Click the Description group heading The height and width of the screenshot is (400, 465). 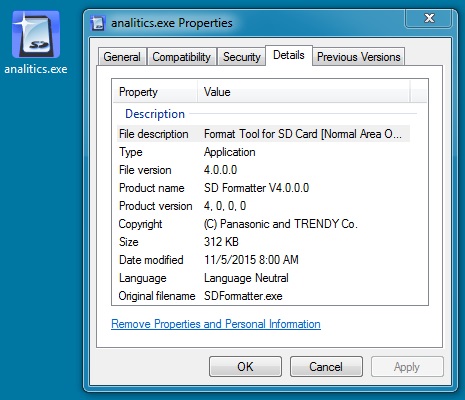(x=155, y=114)
